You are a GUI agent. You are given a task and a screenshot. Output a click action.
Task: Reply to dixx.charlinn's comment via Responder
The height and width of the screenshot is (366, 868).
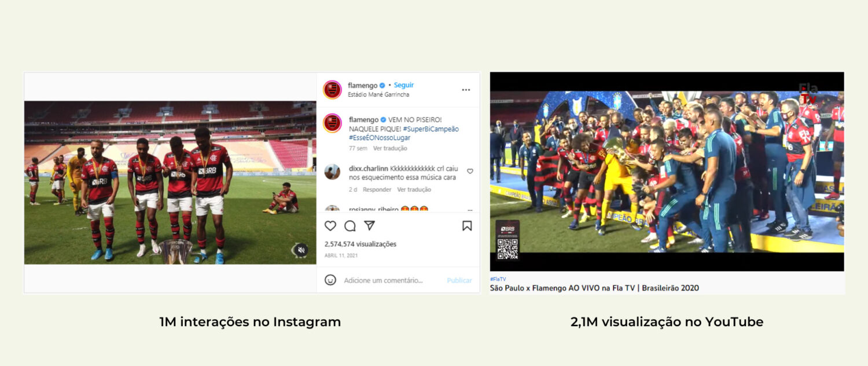[377, 189]
